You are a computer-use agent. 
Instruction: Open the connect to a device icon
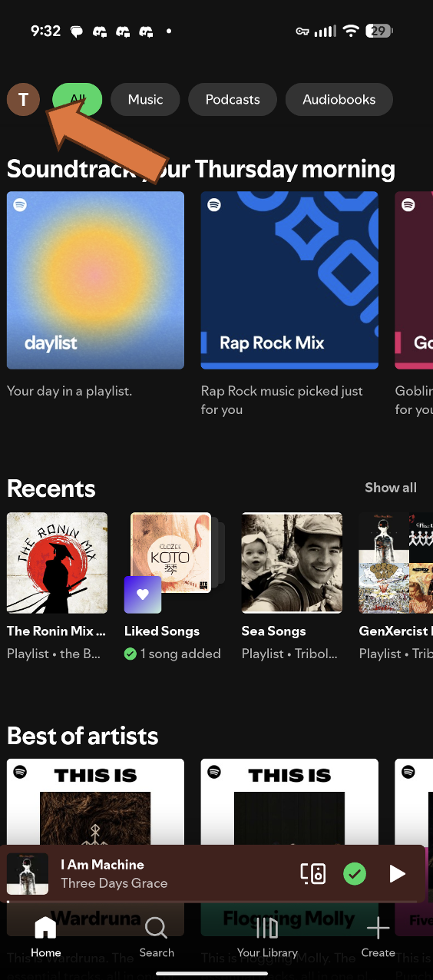pos(312,873)
